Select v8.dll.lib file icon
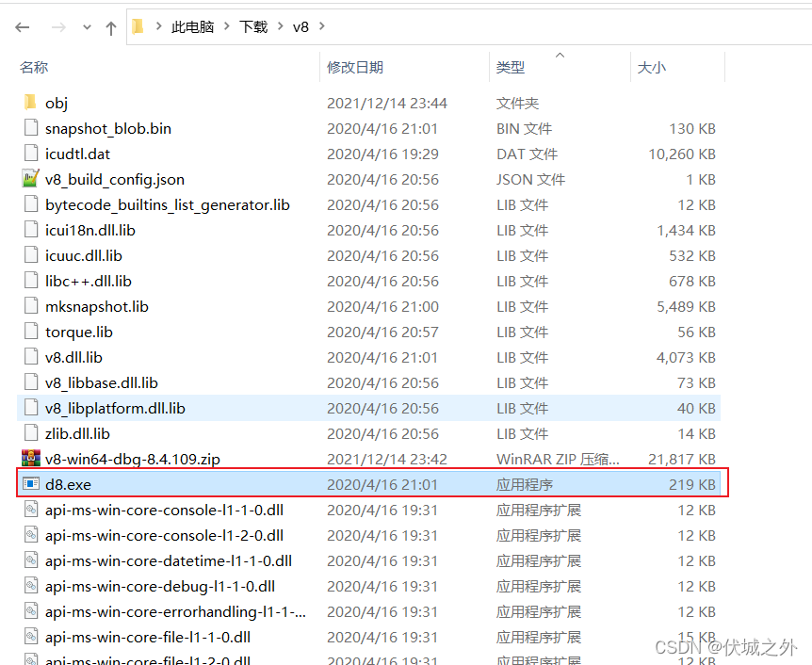The image size is (812, 665). click(x=31, y=356)
